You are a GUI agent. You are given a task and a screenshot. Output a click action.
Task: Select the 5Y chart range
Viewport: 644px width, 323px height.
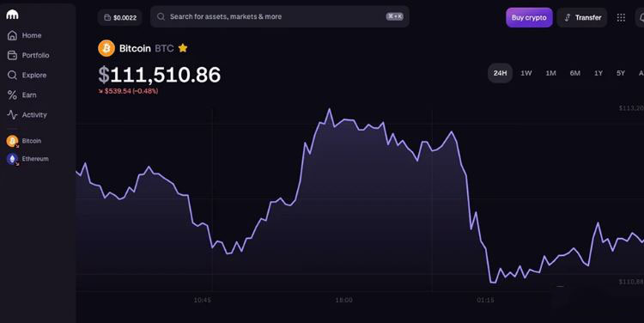tap(621, 73)
